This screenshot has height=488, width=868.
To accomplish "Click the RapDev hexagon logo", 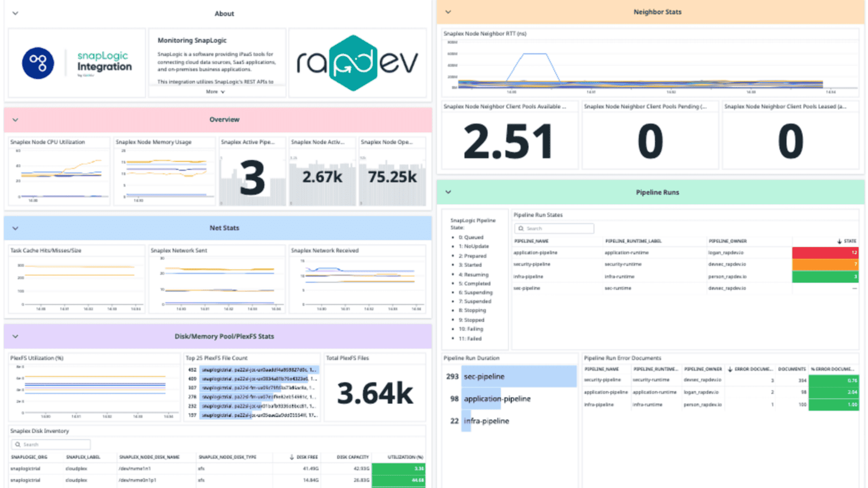I will pyautogui.click(x=353, y=63).
